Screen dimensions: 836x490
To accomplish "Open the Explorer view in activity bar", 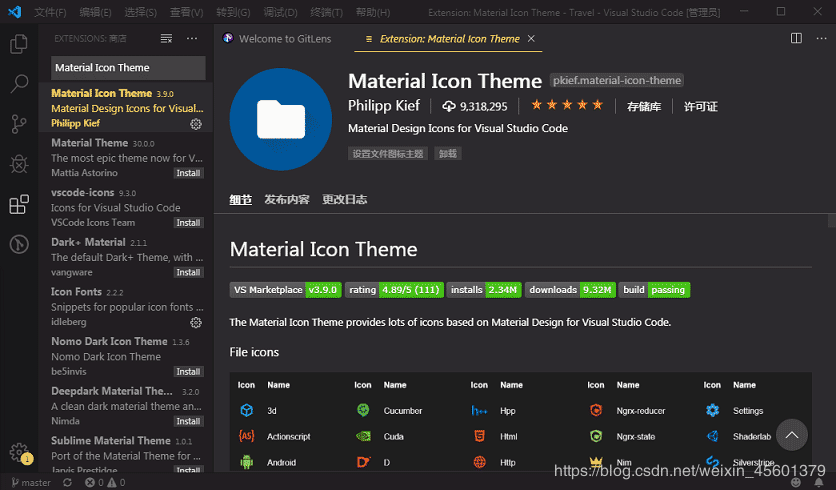I will click(18, 44).
